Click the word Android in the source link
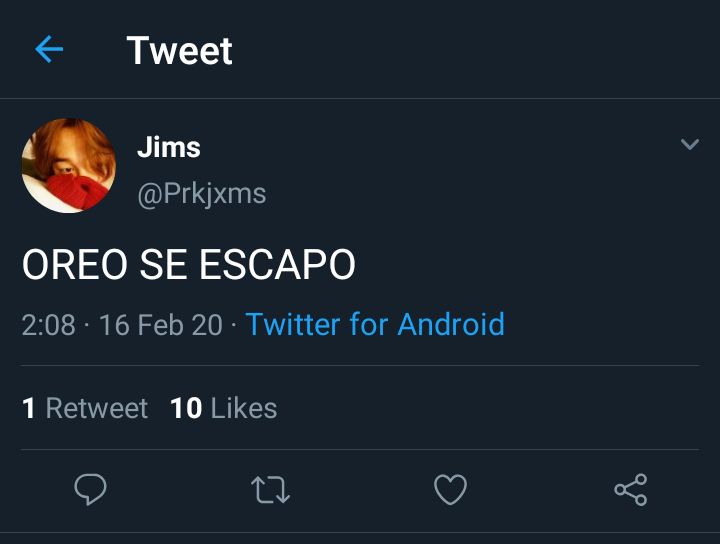 coord(451,324)
